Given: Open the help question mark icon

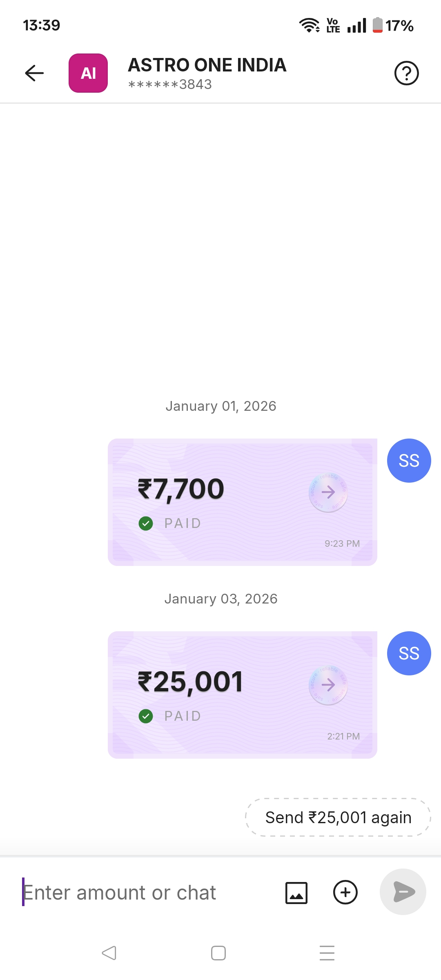Looking at the screenshot, I should coord(406,73).
